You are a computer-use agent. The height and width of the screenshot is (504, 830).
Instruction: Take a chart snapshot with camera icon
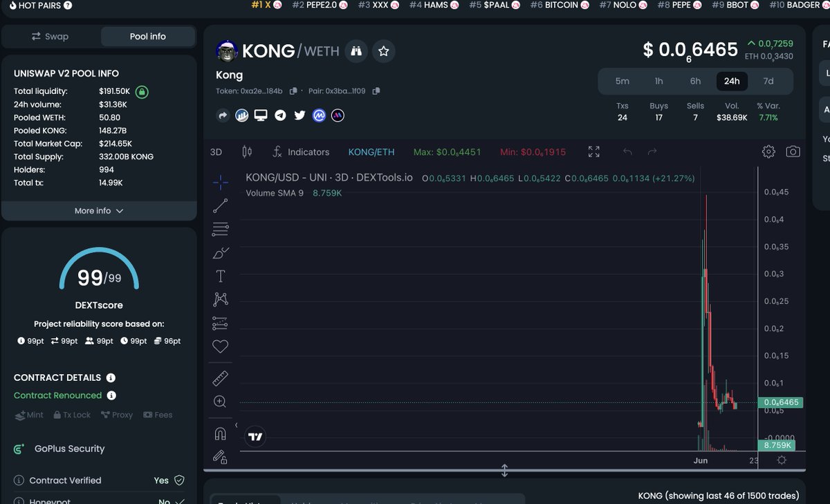click(x=793, y=151)
